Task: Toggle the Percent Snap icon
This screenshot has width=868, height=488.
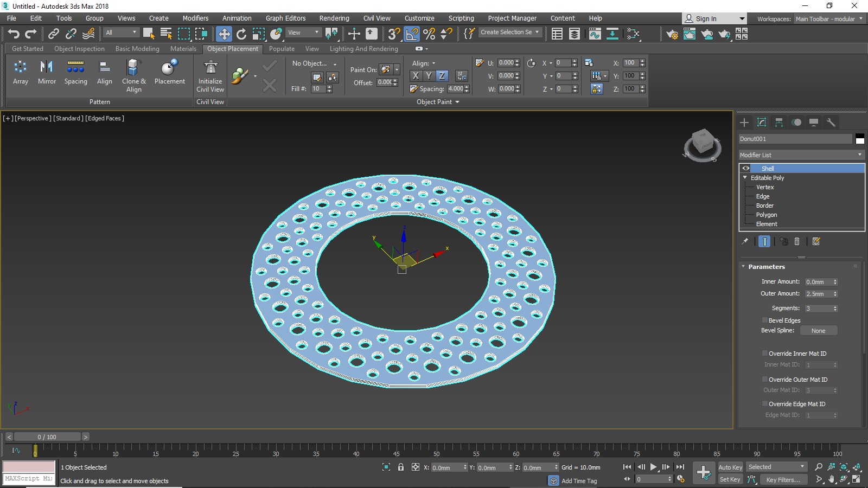Action: (x=429, y=34)
